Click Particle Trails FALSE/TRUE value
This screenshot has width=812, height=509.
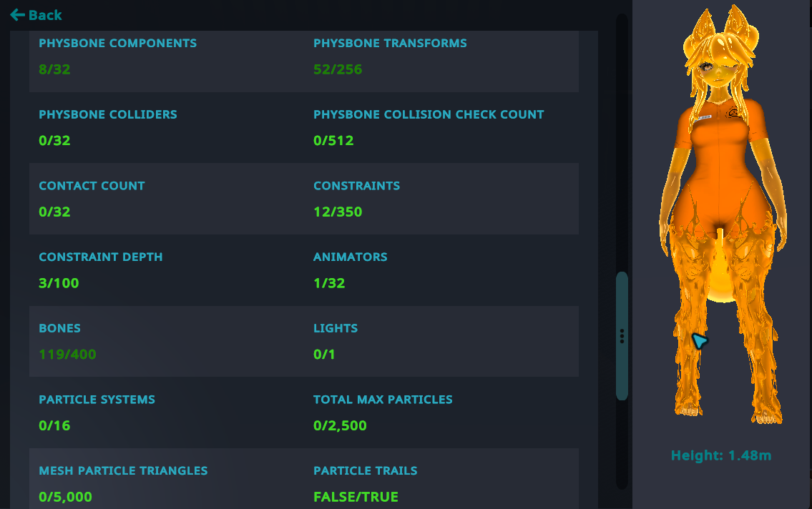click(356, 497)
